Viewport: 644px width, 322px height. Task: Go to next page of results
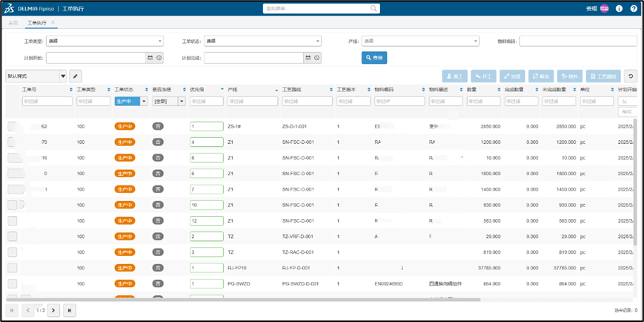click(x=53, y=310)
